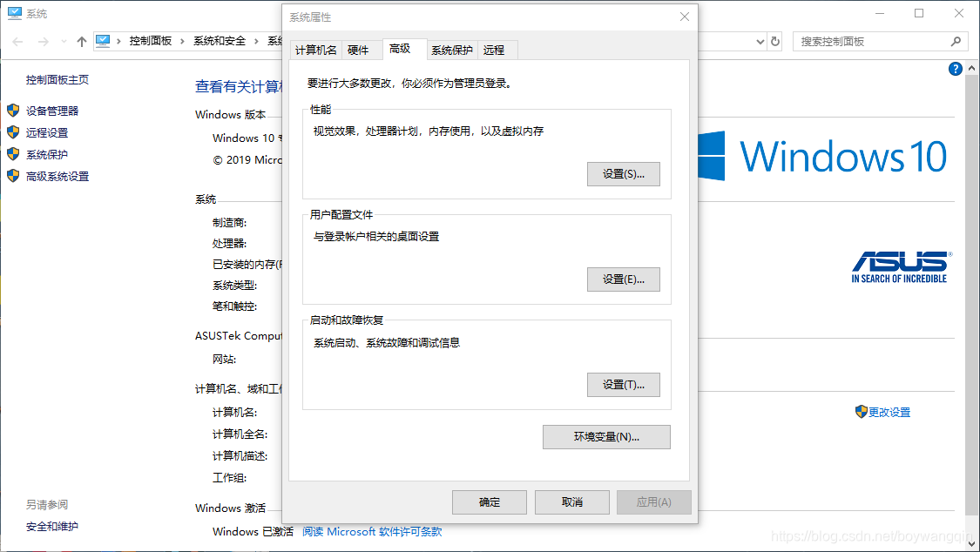The height and width of the screenshot is (552, 980).
Task: Switch to the 计算机名 tab
Action: click(315, 50)
